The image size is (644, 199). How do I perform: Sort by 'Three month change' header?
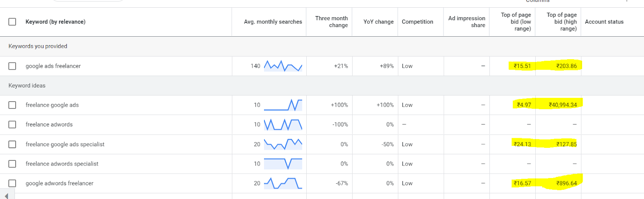click(331, 22)
